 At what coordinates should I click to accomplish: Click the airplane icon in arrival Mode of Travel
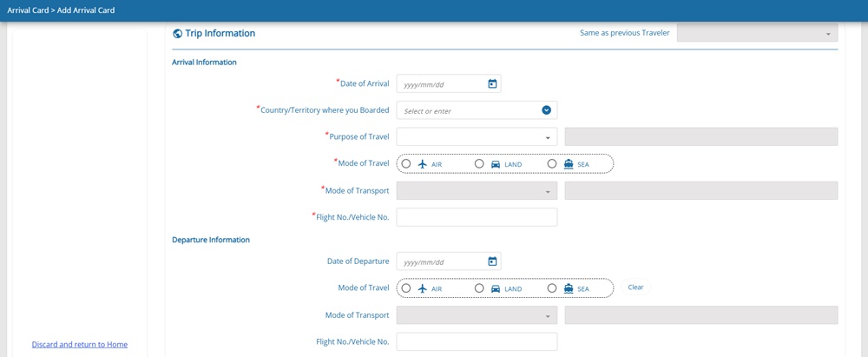(x=423, y=164)
